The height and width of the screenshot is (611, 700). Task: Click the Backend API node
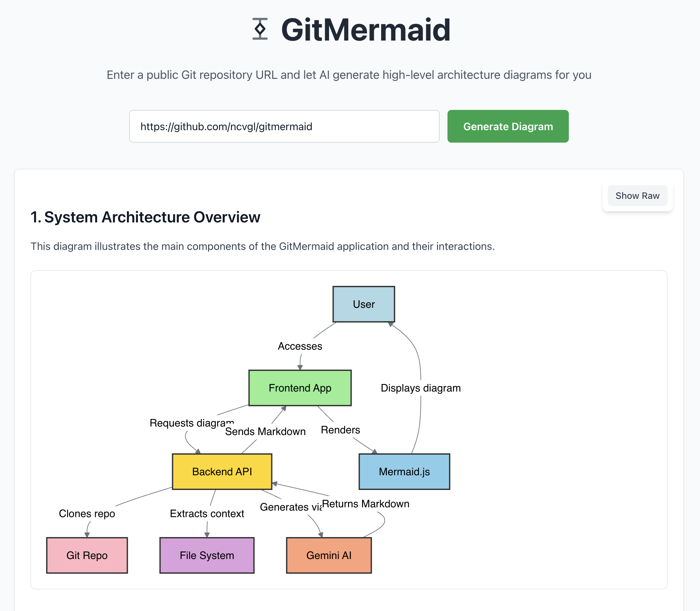[x=222, y=472]
